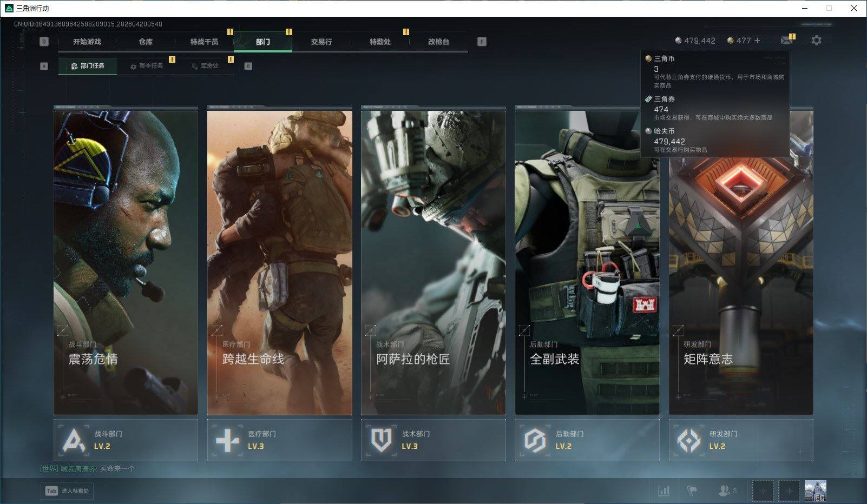Viewport: 867px width, 504px height.
Task: Switch to the 赛季任务 sub-tab
Action: point(146,66)
